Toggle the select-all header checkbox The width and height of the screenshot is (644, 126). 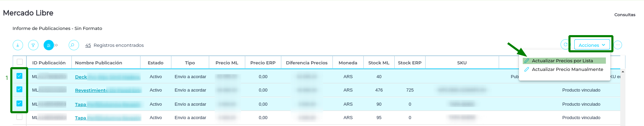(x=20, y=62)
